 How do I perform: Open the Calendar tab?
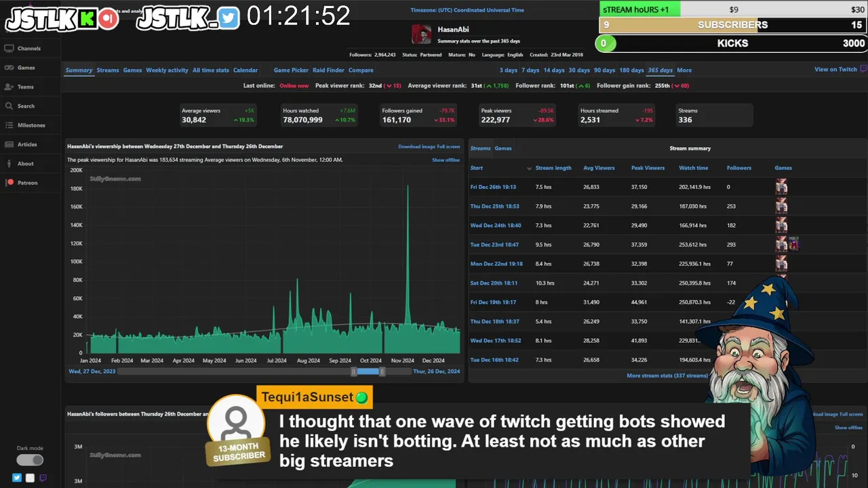coord(245,70)
